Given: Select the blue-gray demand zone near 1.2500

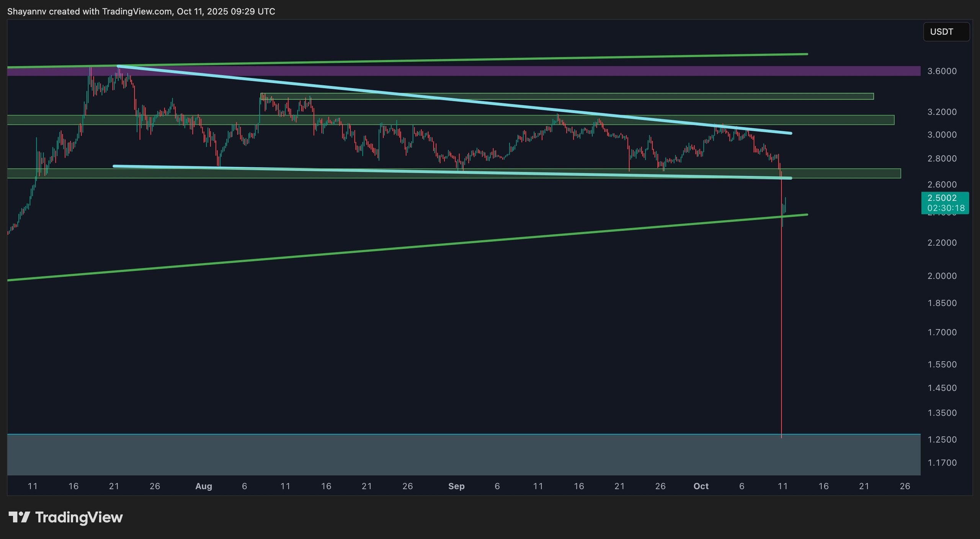Looking at the screenshot, I should point(459,454).
